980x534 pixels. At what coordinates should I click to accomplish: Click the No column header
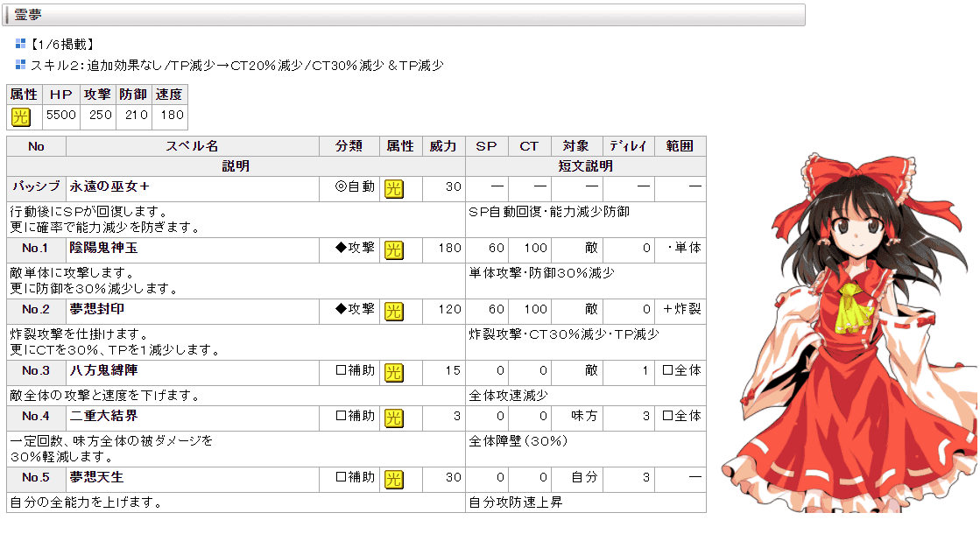(x=36, y=146)
